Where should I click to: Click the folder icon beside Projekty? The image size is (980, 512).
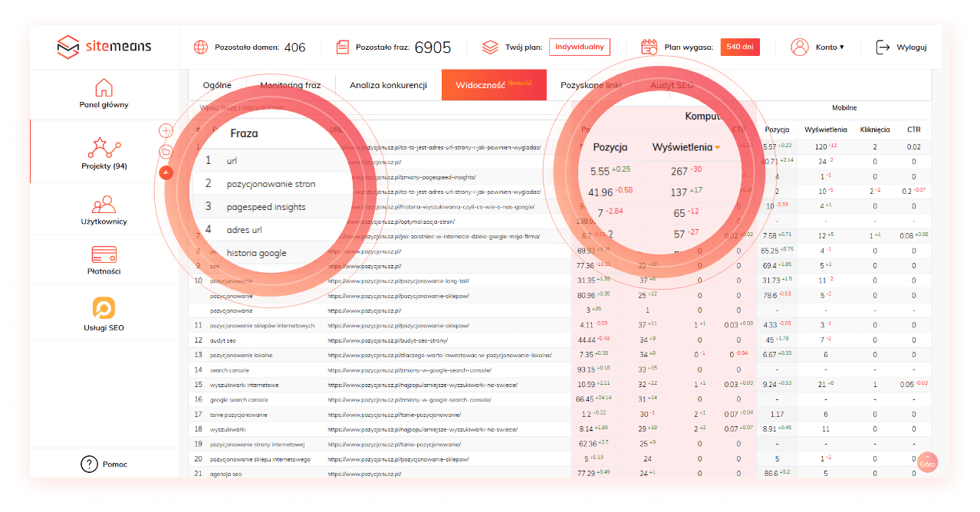click(166, 152)
